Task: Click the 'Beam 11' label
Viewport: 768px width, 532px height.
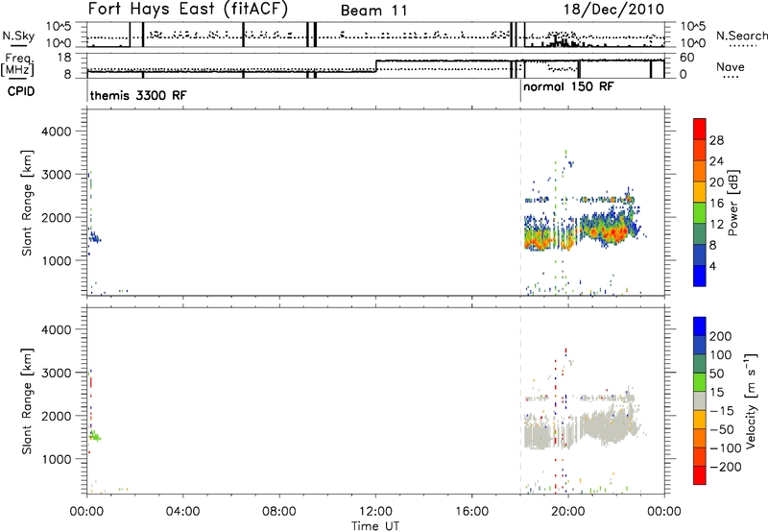Action: click(373, 11)
